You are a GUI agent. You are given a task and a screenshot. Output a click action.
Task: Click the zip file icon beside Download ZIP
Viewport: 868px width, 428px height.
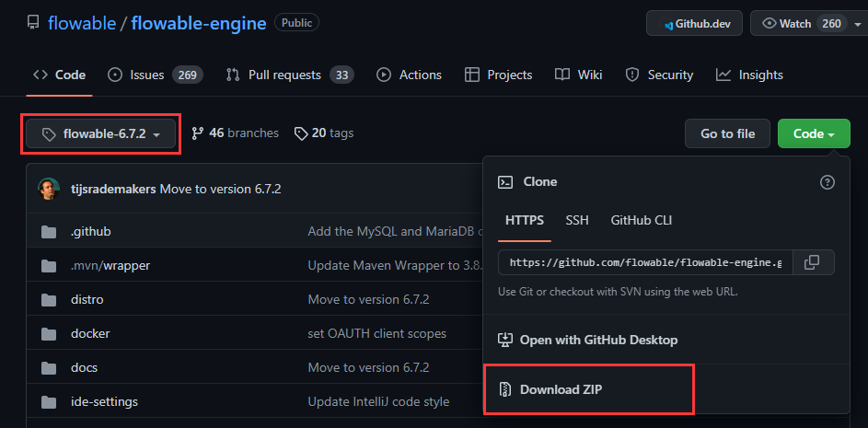(504, 389)
